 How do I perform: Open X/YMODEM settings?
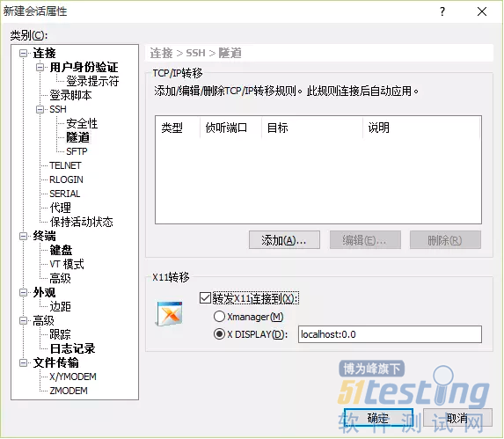73,377
